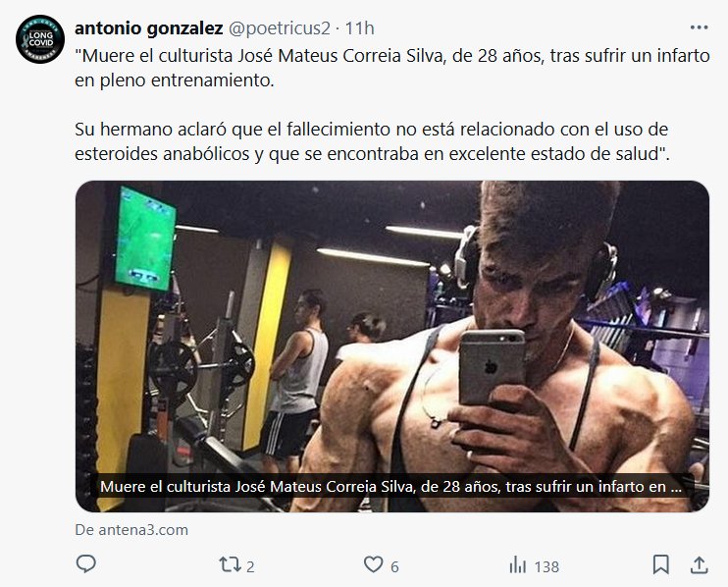Open antonio gonzalez's profile name link

coord(148,28)
